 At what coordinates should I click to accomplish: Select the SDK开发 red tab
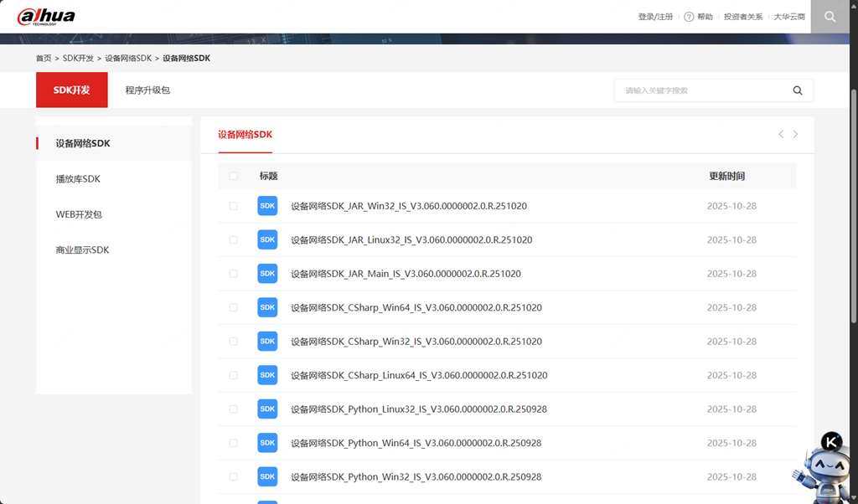pyautogui.click(x=71, y=90)
